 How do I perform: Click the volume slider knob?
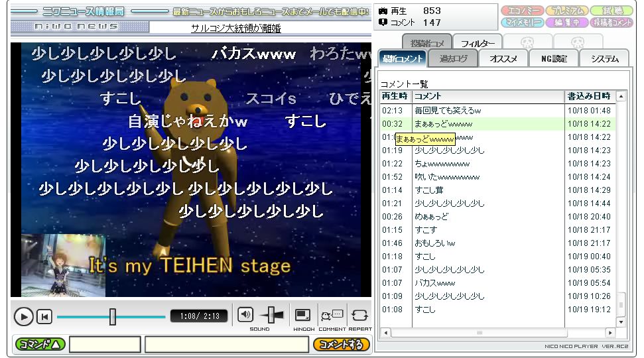click(271, 316)
